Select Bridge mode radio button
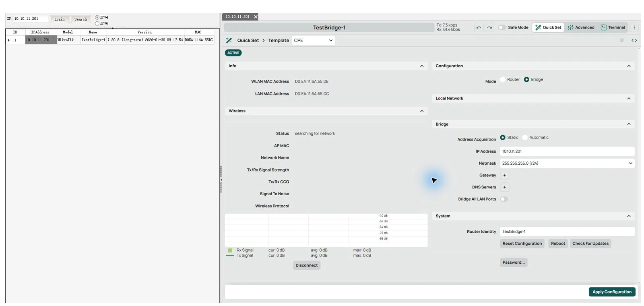Image resolution: width=644 pixels, height=306 pixels. [x=526, y=79]
